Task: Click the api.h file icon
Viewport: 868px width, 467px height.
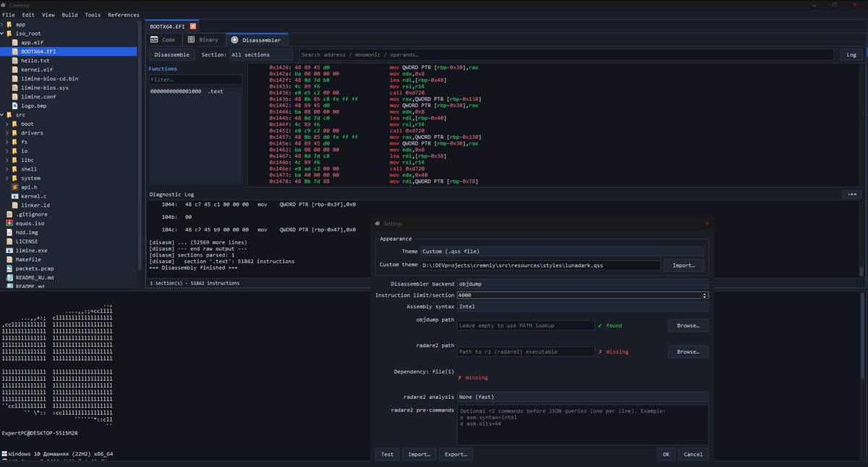Action: pyautogui.click(x=15, y=187)
